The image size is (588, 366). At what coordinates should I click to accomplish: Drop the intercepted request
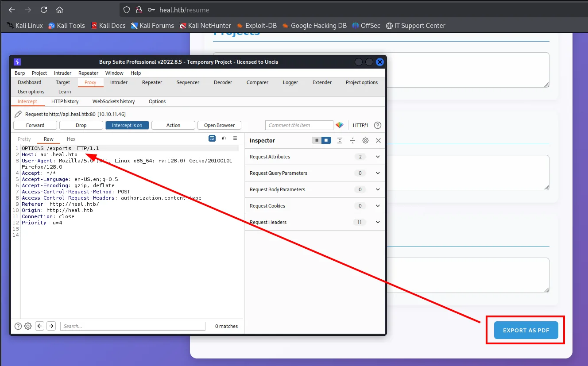[81, 125]
